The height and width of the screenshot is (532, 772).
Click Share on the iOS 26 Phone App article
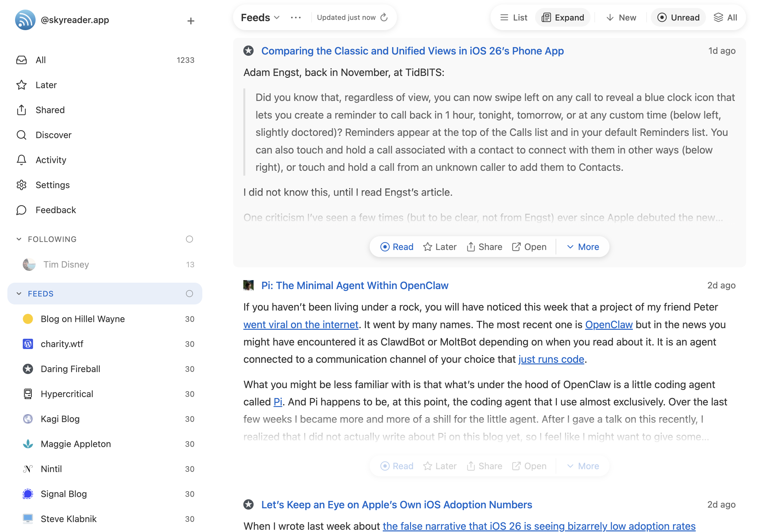(484, 247)
